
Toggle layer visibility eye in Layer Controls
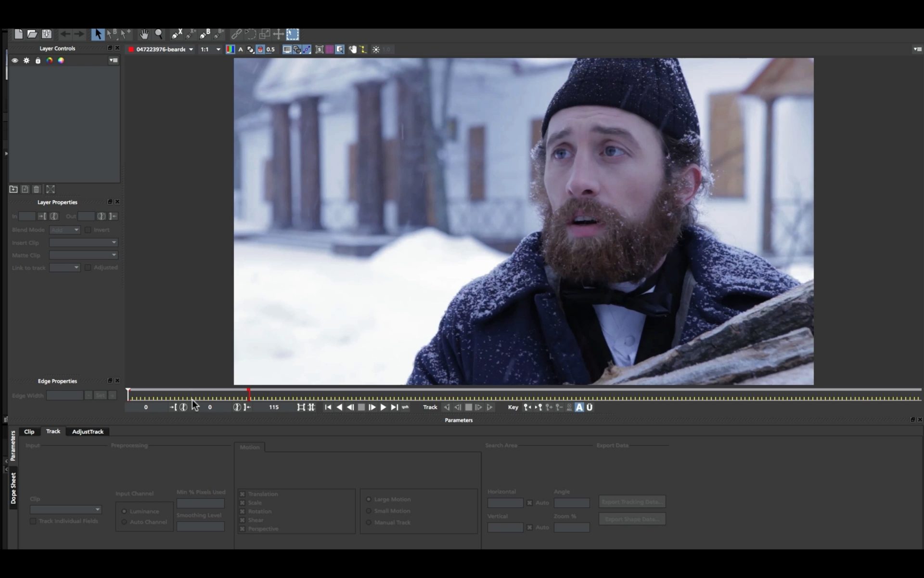[x=15, y=61]
